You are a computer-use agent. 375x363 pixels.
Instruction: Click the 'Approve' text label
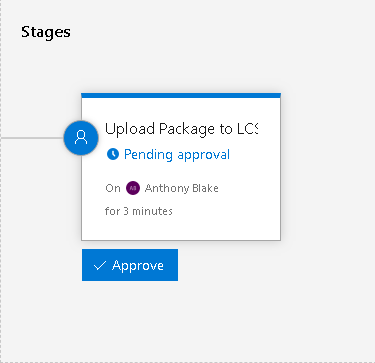138,266
